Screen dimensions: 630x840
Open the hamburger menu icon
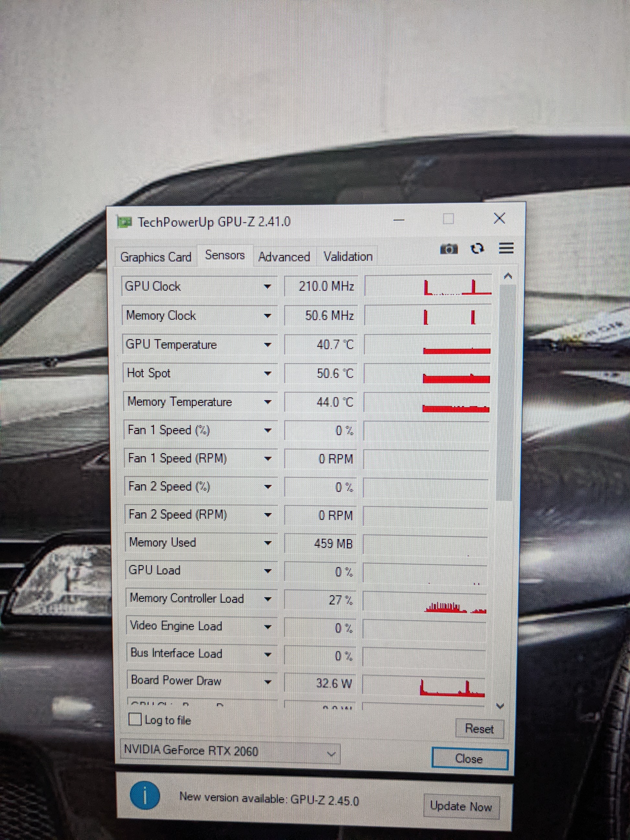506,248
